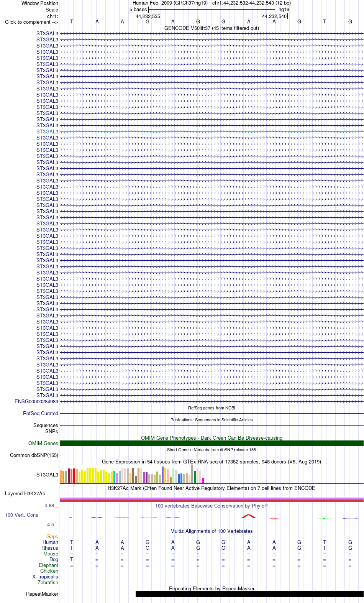
Task: Select the Dog alignment row label
Action: click(54, 559)
